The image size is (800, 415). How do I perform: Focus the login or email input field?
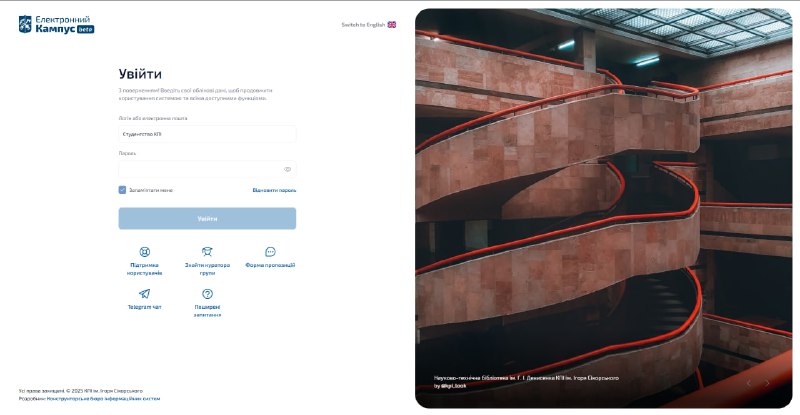point(207,134)
